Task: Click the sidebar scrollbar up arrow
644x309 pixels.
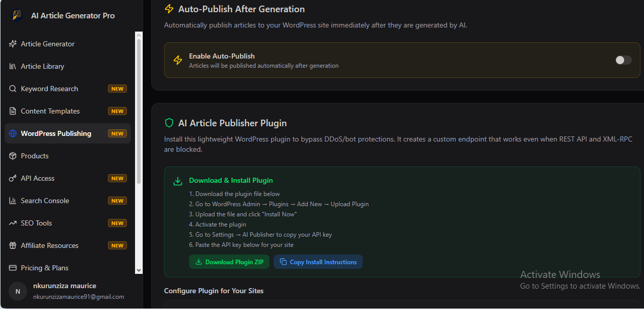Action: coord(139,35)
